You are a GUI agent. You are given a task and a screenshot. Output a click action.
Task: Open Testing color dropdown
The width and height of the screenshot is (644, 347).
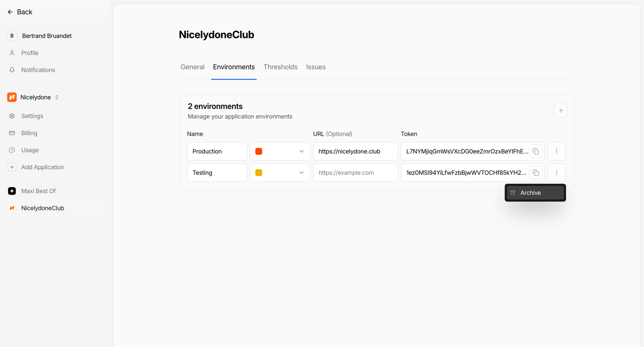coord(280,173)
